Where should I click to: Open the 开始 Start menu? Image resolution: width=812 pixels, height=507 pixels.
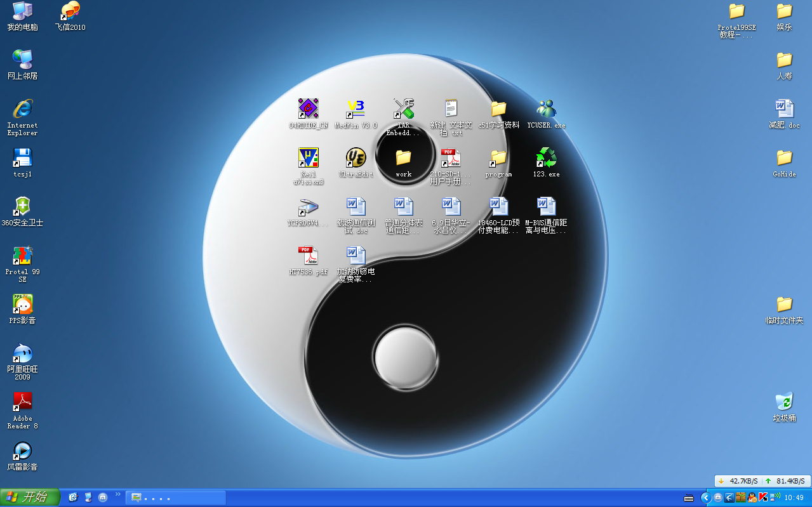coord(30,497)
